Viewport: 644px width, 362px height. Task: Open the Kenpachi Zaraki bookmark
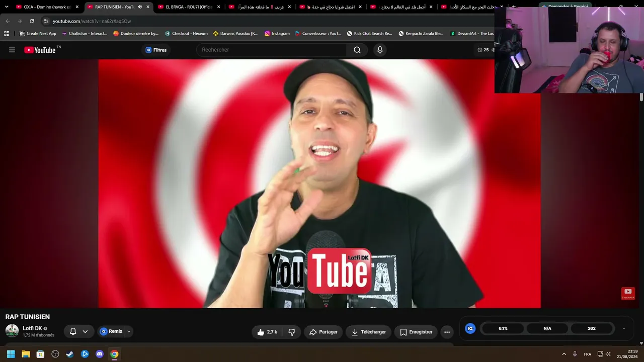[421, 34]
